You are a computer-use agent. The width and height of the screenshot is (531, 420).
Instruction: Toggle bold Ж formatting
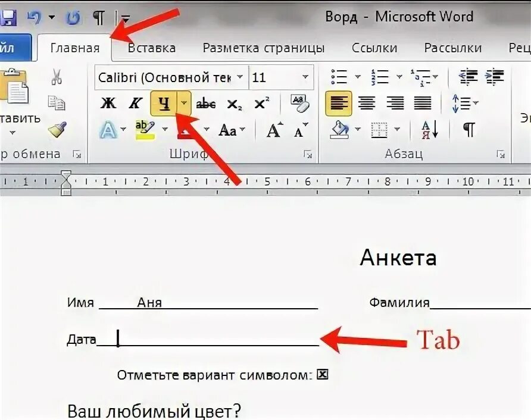108,104
